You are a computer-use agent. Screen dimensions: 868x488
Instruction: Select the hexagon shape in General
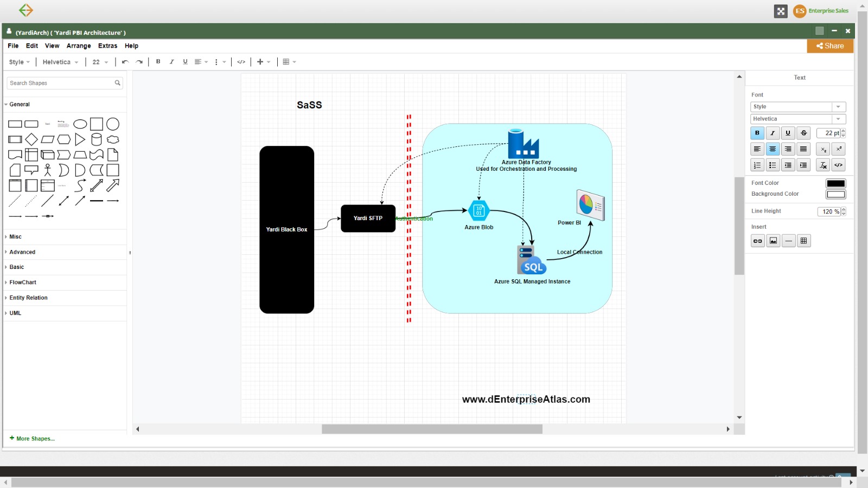point(64,139)
